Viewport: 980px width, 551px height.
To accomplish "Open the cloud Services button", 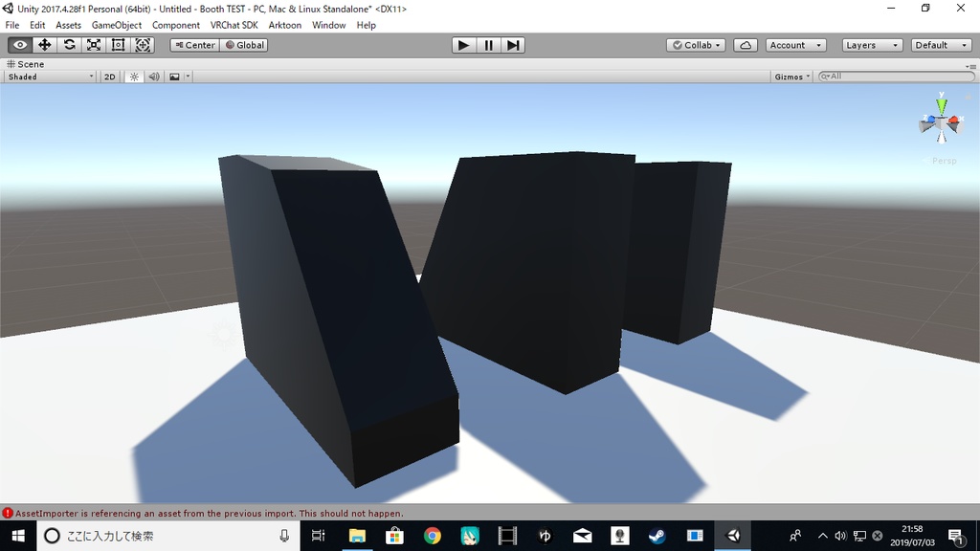I will click(x=745, y=45).
